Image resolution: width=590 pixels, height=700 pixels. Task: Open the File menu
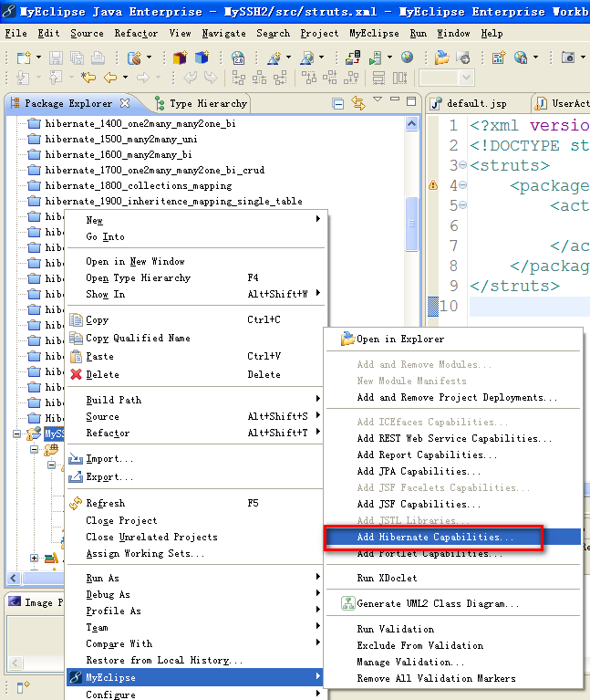16,34
